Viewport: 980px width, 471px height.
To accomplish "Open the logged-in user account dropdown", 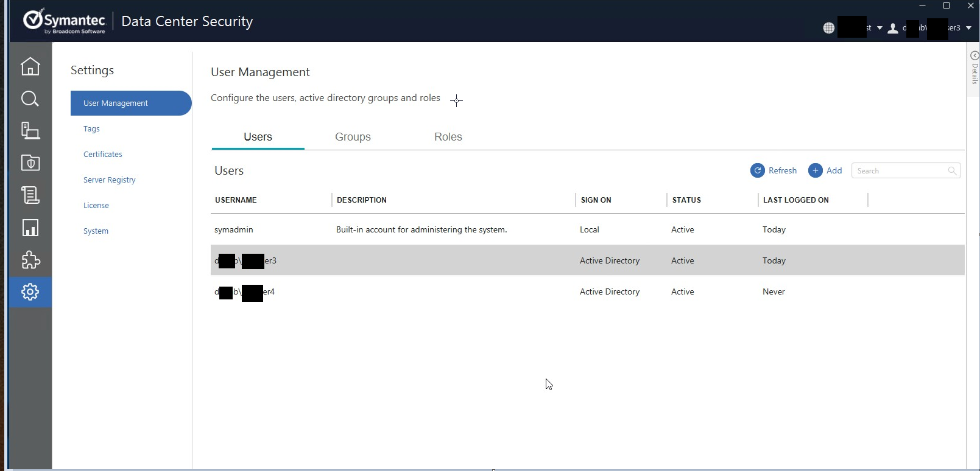I will coord(968,28).
